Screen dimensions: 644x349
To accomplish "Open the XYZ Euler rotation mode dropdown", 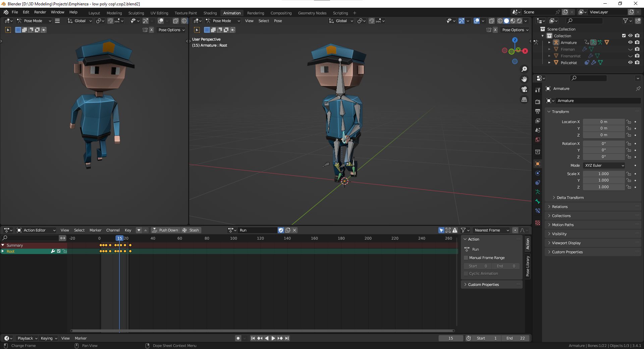I will [604, 165].
